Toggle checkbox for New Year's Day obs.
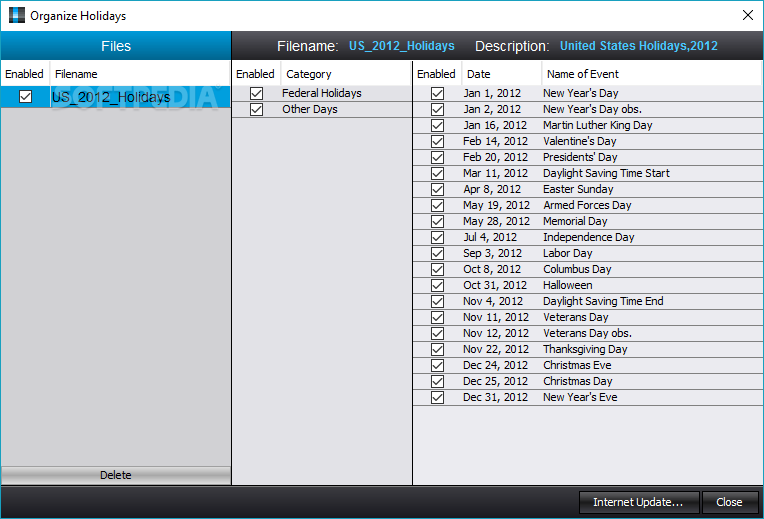Viewport: 764px width, 519px height. (438, 109)
